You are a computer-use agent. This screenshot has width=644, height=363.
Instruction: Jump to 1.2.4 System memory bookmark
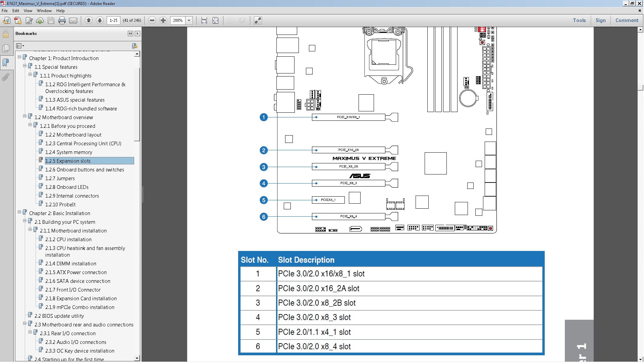tap(68, 152)
